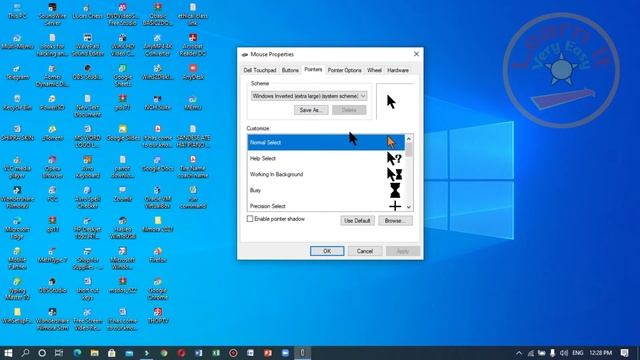Select the Normal Select pointer row

click(326, 142)
